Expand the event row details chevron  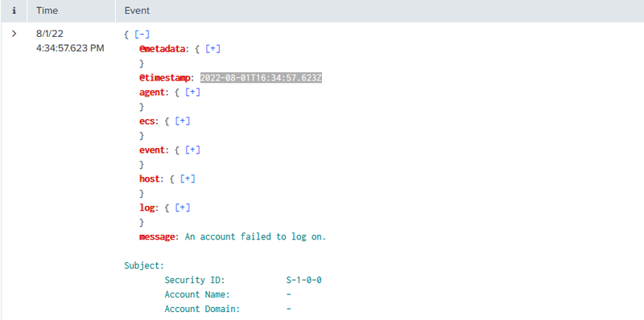(14, 34)
